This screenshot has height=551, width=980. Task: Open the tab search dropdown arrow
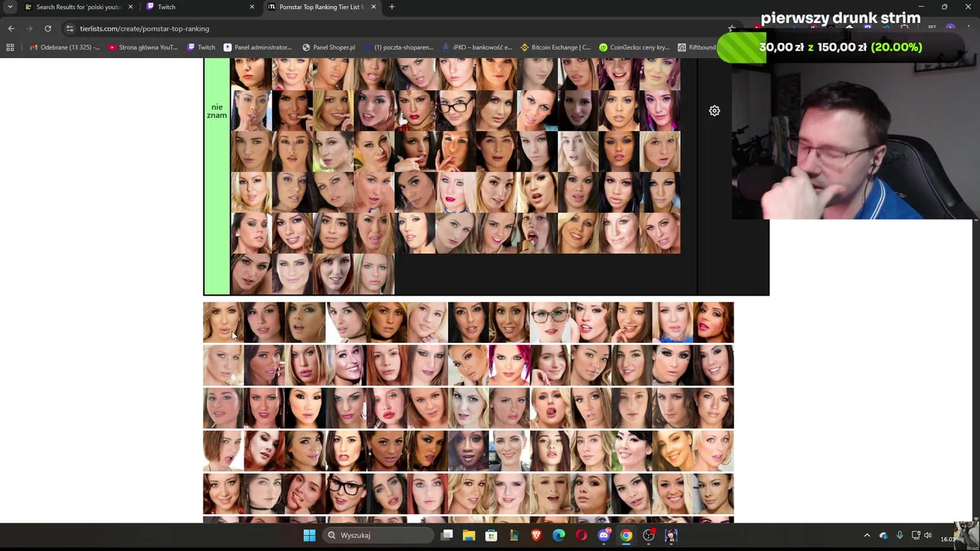[10, 7]
